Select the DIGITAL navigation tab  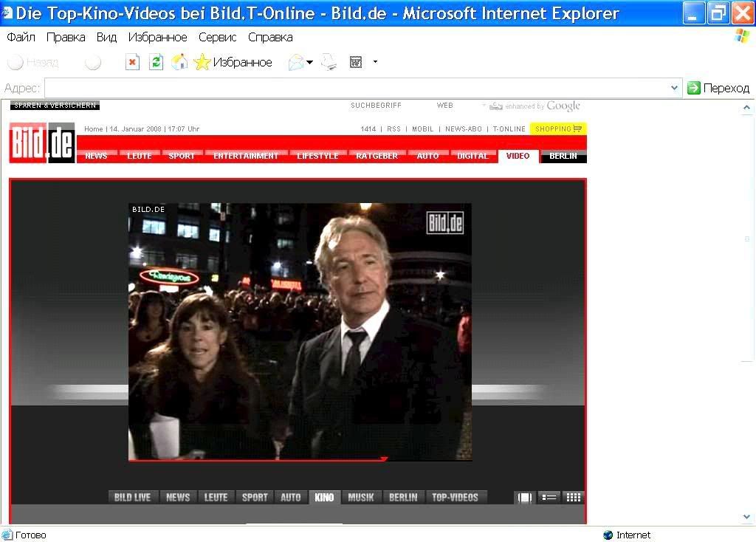click(x=472, y=156)
